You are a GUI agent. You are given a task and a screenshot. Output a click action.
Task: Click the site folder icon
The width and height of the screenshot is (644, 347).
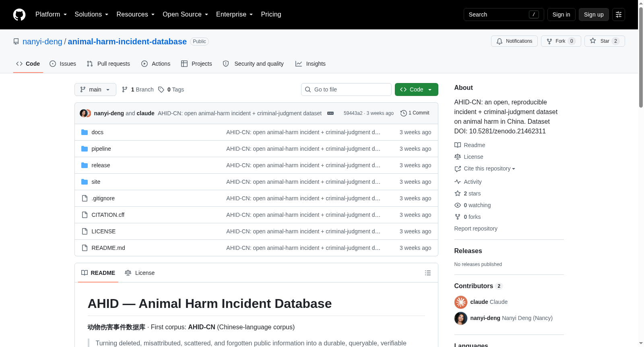[x=85, y=182]
